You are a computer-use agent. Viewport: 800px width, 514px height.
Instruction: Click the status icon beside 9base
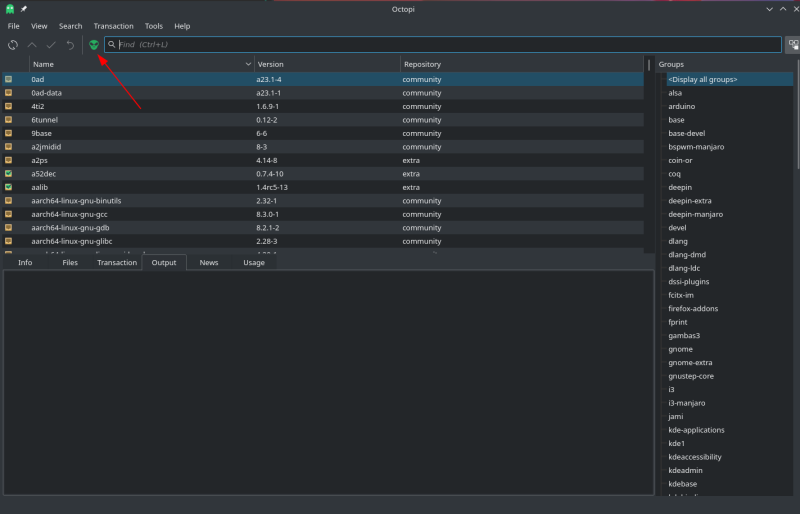(x=9, y=133)
